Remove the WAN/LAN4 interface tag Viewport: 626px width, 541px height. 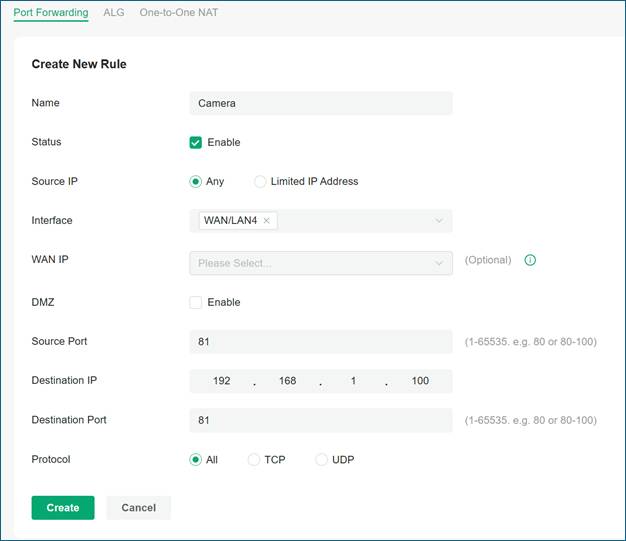pyautogui.click(x=266, y=220)
